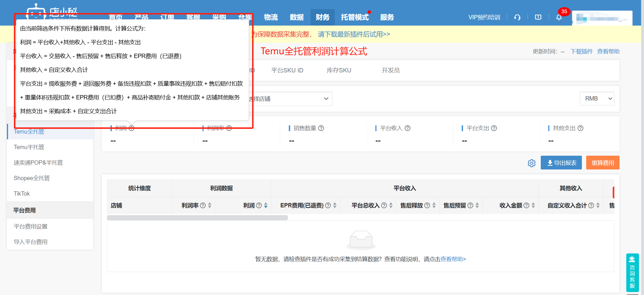
Task: Click the 导出报表 export button
Action: click(x=561, y=163)
